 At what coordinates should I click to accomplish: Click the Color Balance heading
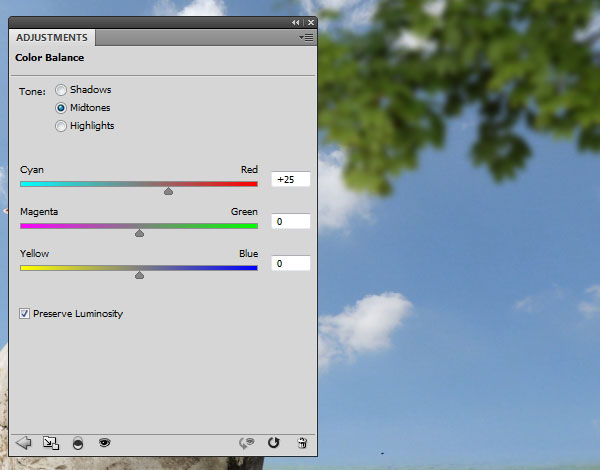click(49, 58)
